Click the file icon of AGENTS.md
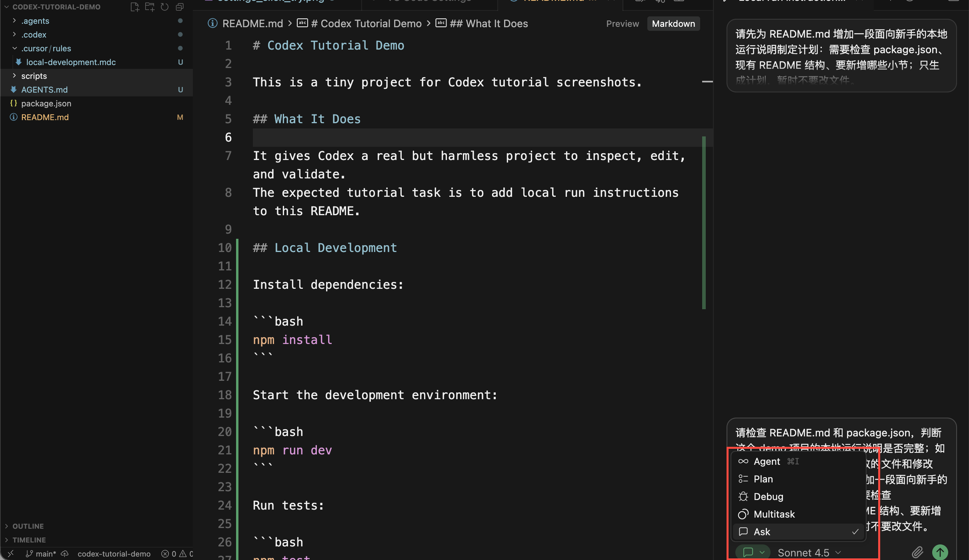 pyautogui.click(x=14, y=90)
